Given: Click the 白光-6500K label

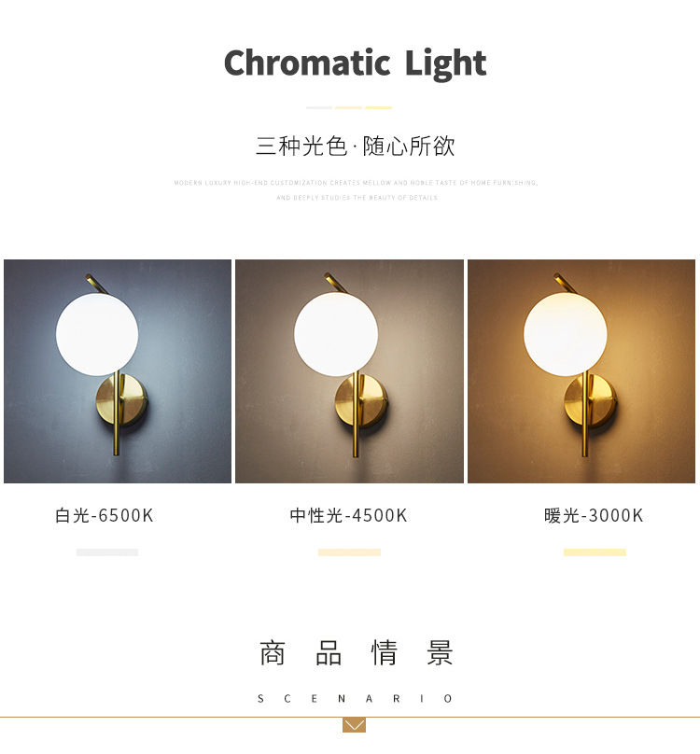Looking at the screenshot, I should click(105, 515).
